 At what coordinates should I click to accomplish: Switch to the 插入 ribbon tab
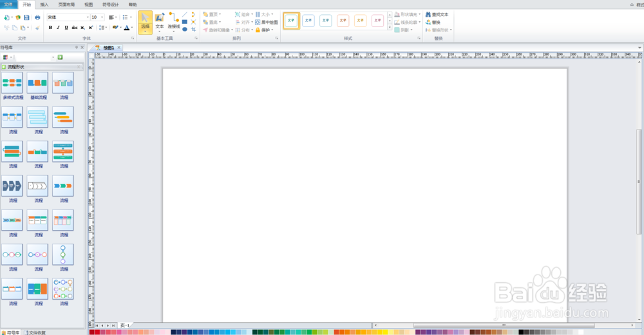click(44, 5)
